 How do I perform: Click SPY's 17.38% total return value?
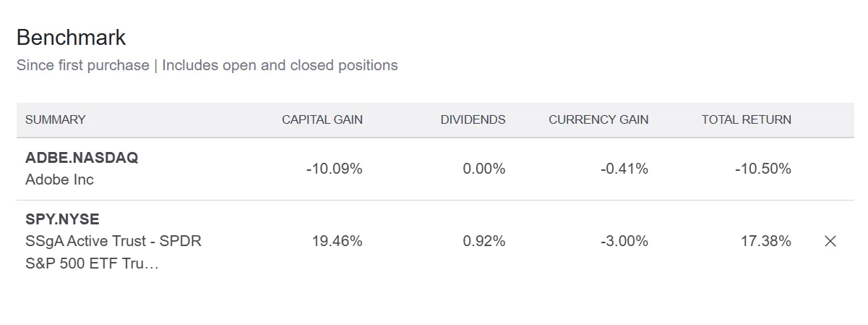click(765, 241)
